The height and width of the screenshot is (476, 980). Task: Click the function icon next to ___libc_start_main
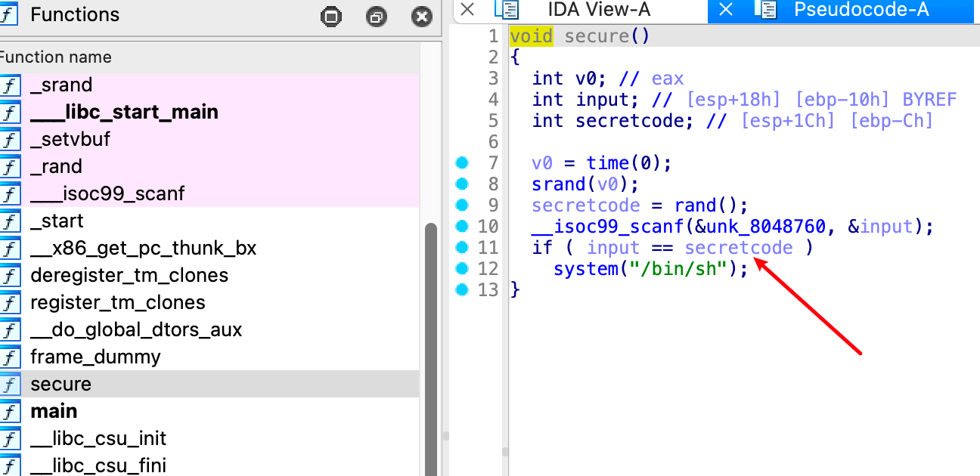tap(11, 113)
